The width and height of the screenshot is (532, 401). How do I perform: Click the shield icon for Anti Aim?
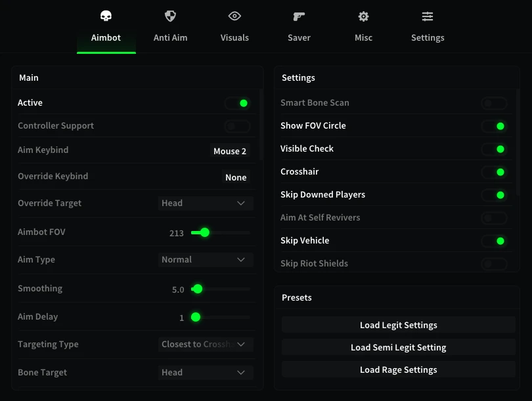[x=170, y=16]
